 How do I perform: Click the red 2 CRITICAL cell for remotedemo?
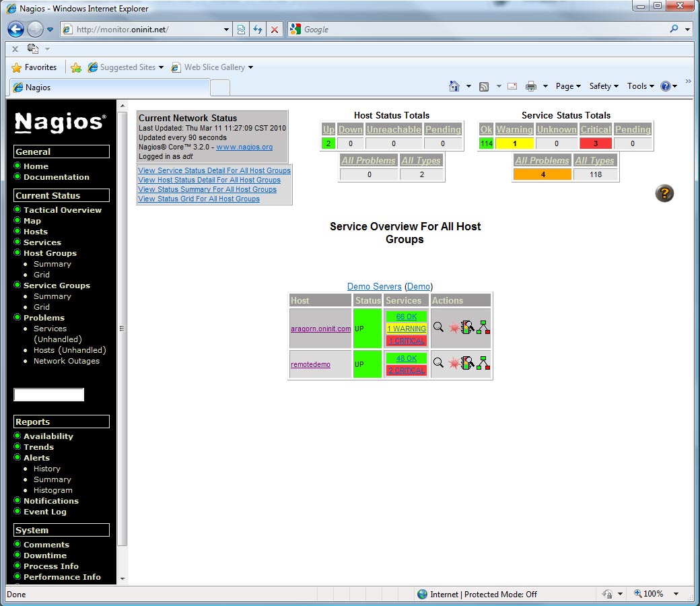407,370
